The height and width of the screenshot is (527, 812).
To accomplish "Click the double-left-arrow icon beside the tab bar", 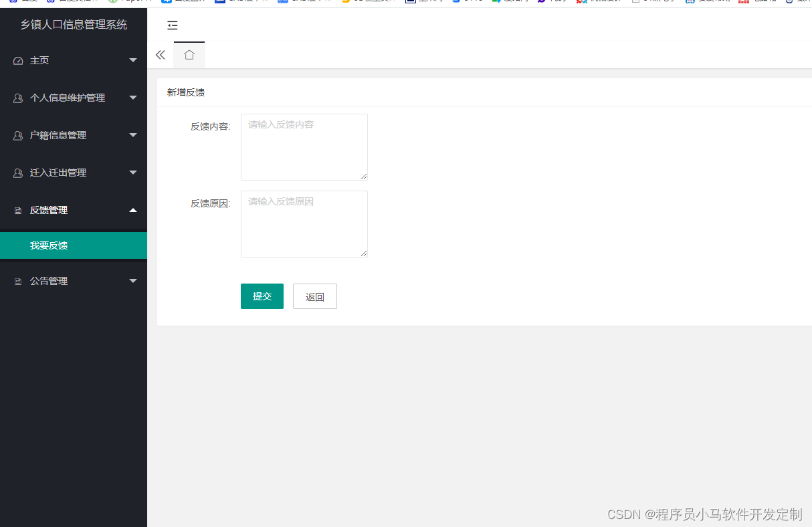I will click(x=160, y=55).
